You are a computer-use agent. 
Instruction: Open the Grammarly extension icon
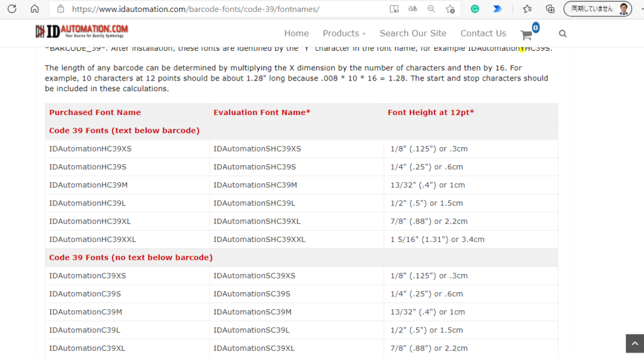(x=475, y=9)
